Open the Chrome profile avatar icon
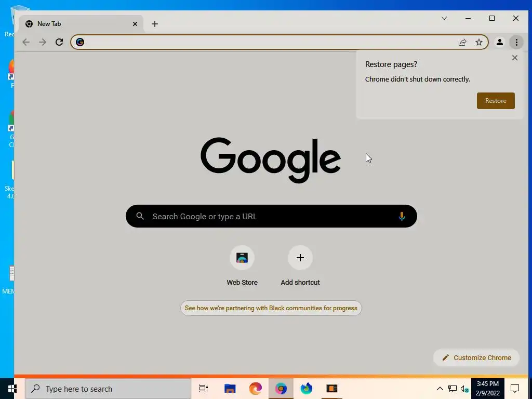The height and width of the screenshot is (399, 532). tap(499, 42)
